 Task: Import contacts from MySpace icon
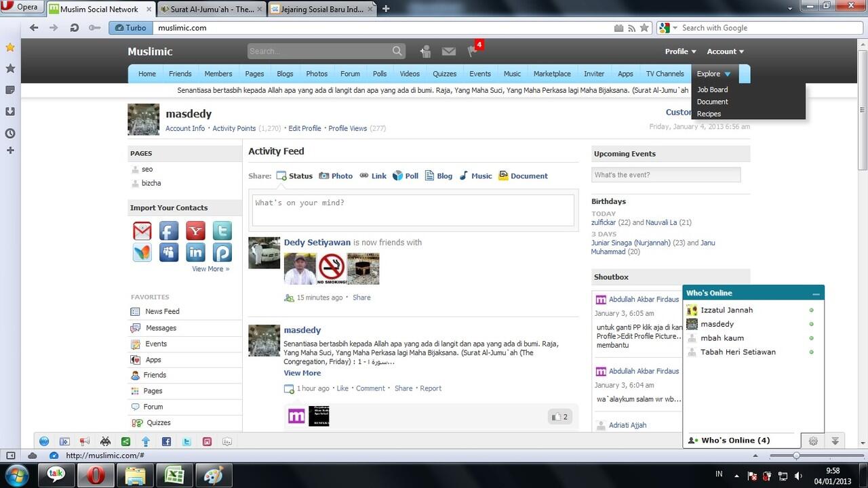(x=169, y=253)
